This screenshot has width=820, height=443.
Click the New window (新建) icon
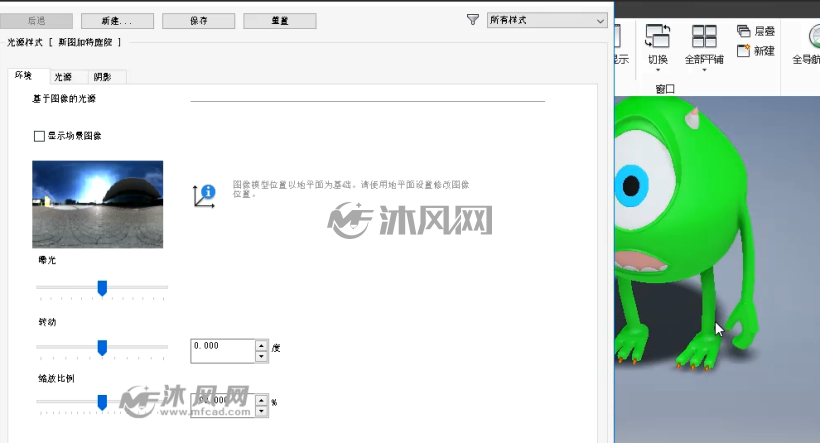[743, 51]
